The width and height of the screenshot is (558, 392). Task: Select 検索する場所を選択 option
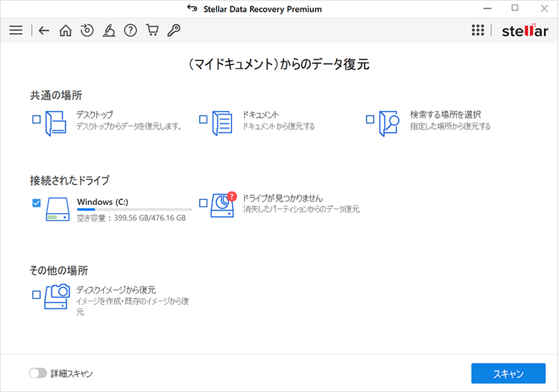[x=369, y=119]
